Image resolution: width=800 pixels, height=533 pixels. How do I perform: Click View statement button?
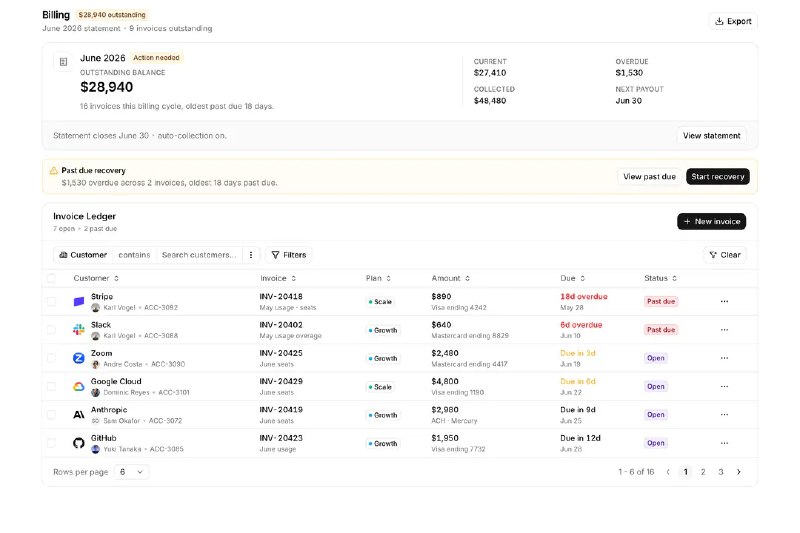point(711,136)
